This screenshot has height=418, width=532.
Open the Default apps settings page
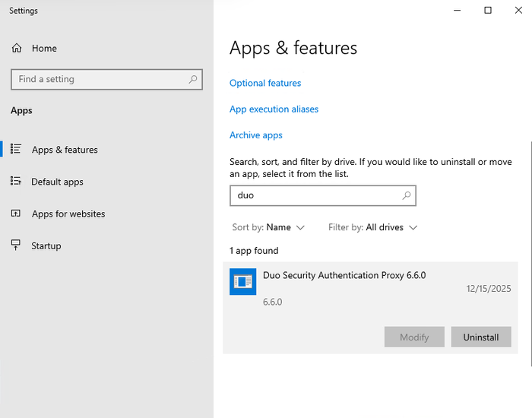[x=57, y=182]
